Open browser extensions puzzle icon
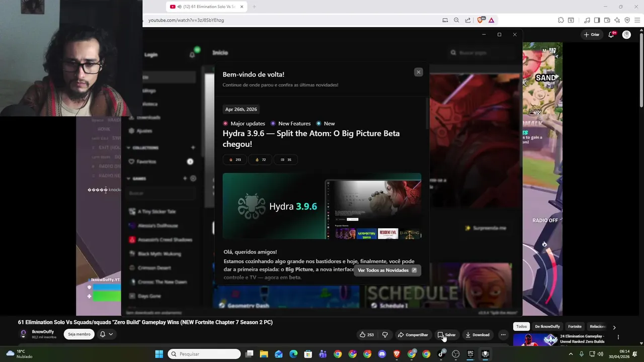The image size is (644, 362). click(x=561, y=20)
